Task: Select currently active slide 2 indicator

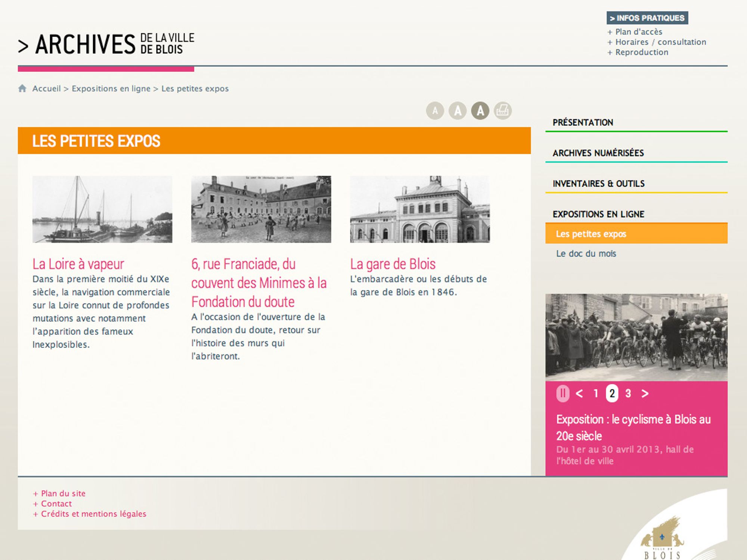Action: coord(612,393)
